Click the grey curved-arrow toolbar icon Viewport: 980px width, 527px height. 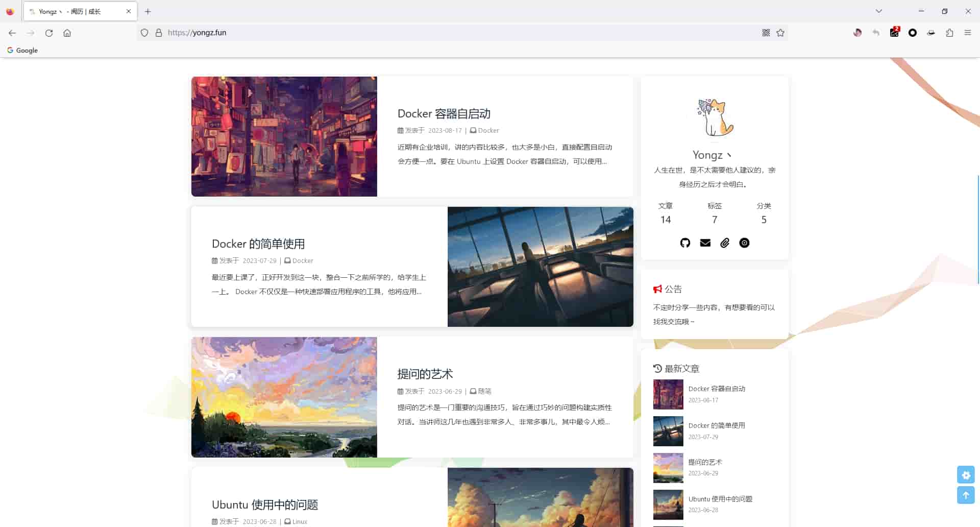point(876,33)
